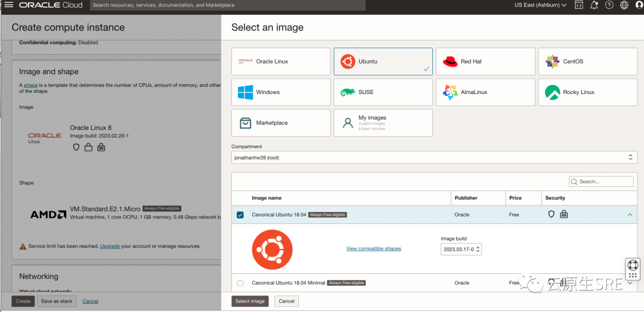This screenshot has width=644, height=312.
Task: Select the Rocky Linux image tile
Action: 588,92
